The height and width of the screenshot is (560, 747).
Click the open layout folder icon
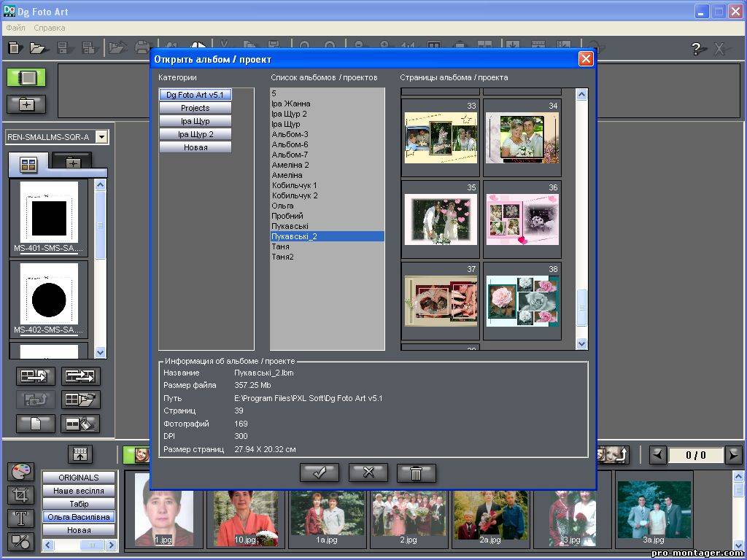[80, 400]
